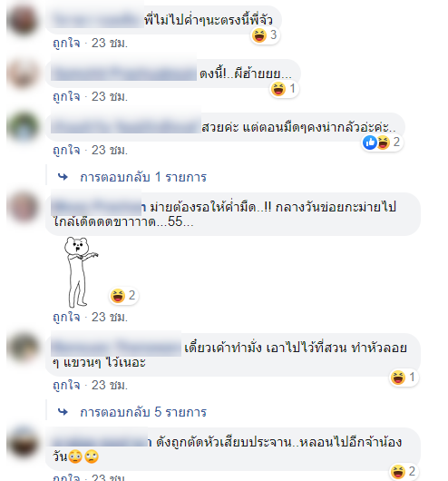448x481 pixels.
Task: Open the thumbs-up reaction on สวยค่ะ comment
Action: coord(370,142)
